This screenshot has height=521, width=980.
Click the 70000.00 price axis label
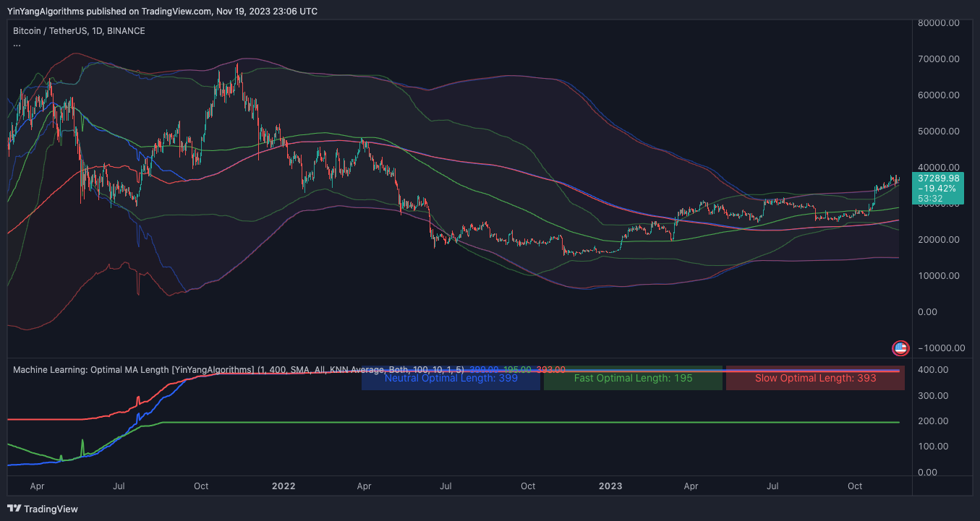point(938,59)
